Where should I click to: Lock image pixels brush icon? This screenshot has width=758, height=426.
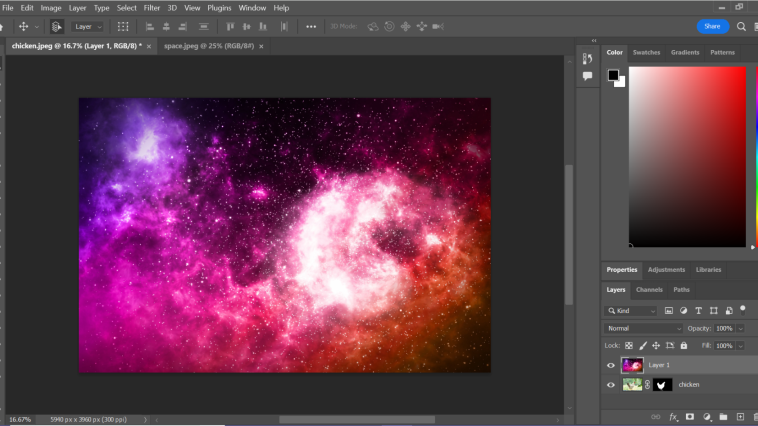pyautogui.click(x=642, y=346)
